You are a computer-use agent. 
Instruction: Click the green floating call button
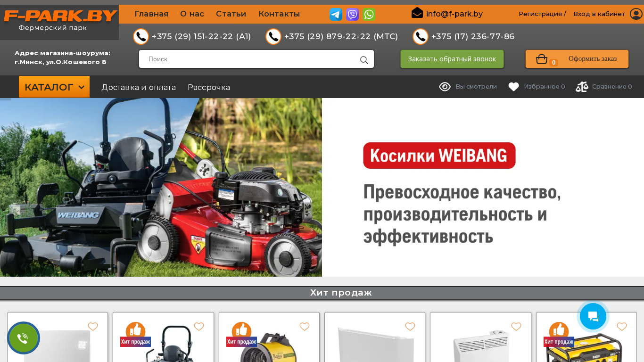coord(24,338)
